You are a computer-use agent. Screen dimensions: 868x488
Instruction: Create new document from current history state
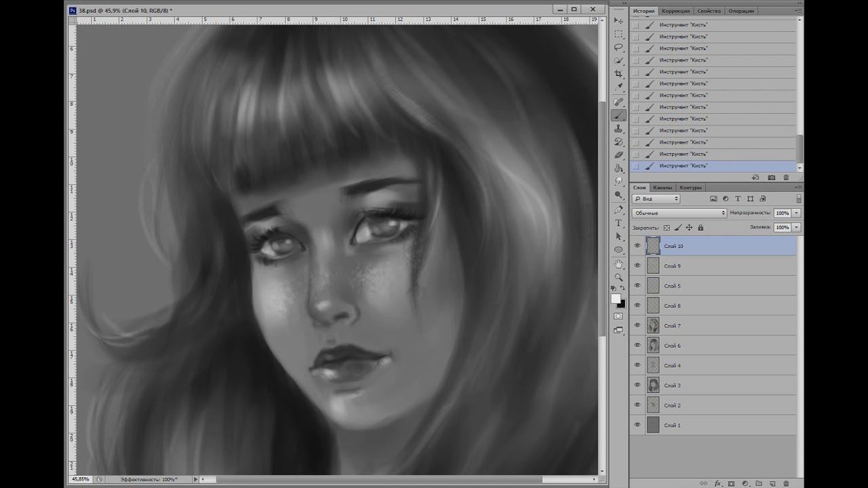coord(755,178)
